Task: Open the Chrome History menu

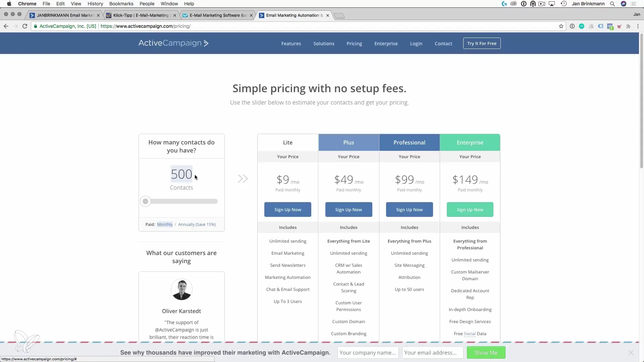Action: point(95,4)
